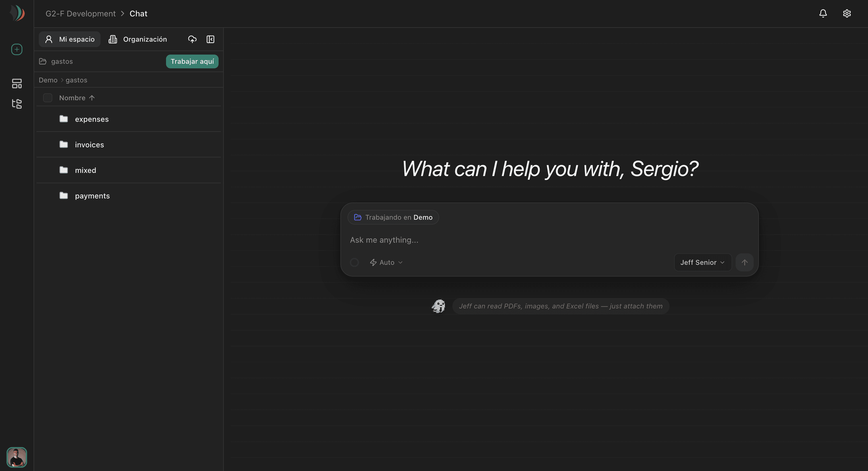Click the cloud upload icon

point(192,39)
